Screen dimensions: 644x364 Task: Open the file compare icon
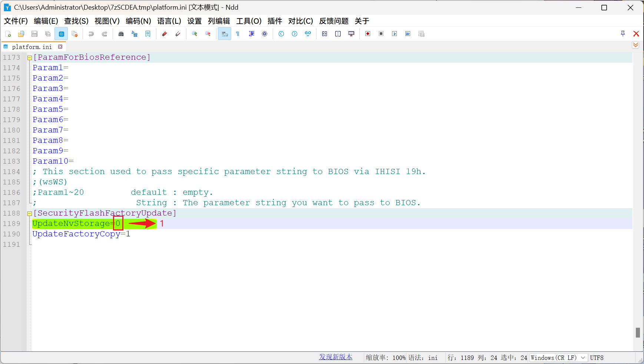pos(325,34)
